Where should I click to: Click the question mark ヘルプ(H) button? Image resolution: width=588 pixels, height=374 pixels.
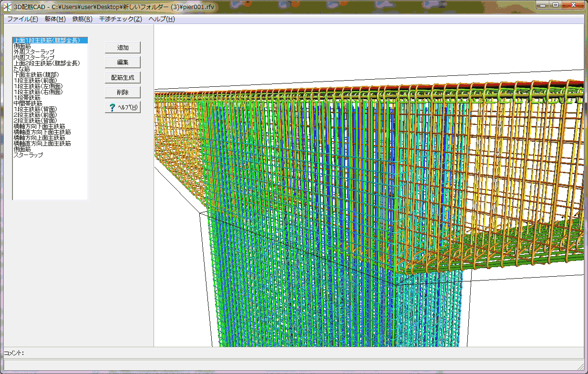click(123, 107)
